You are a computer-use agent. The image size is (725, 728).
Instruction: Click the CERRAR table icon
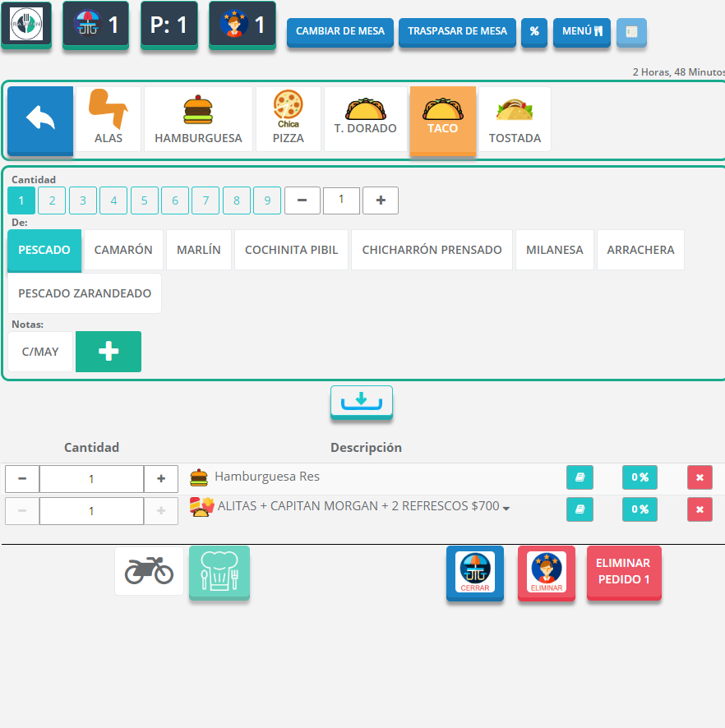tap(474, 573)
